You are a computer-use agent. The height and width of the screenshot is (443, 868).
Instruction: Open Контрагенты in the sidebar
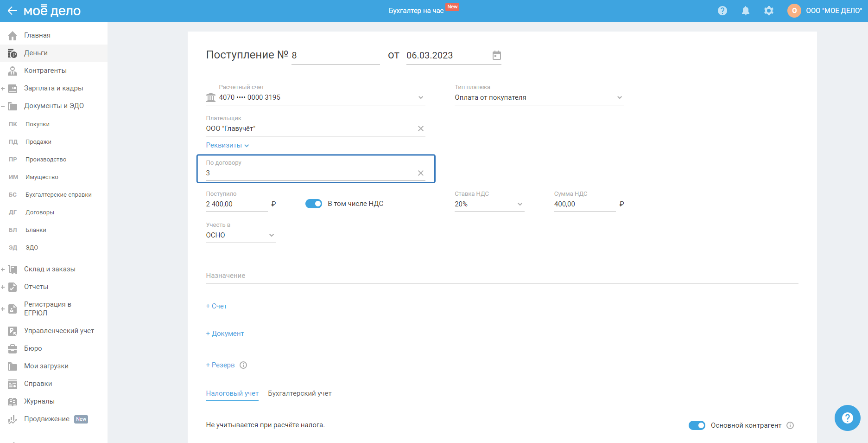point(45,71)
